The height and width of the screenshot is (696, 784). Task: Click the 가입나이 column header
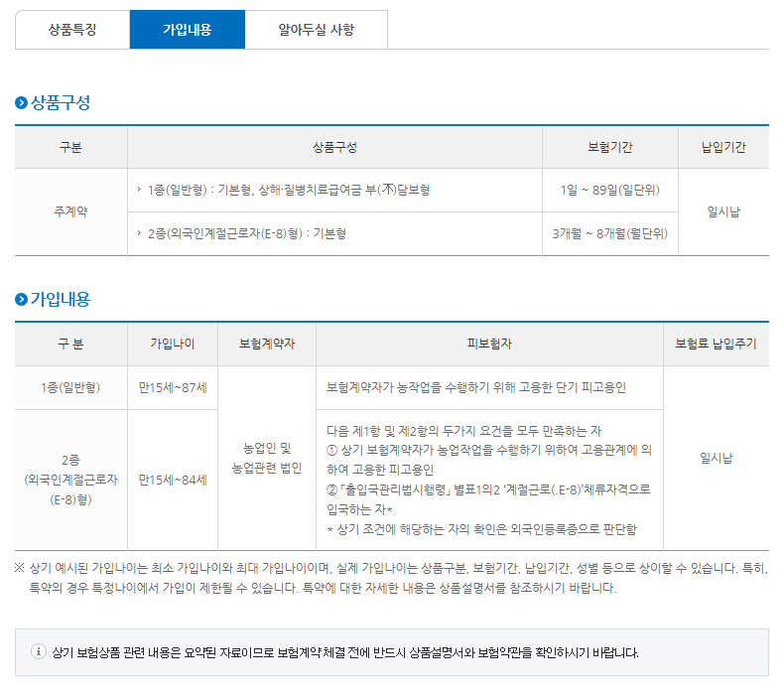[x=173, y=344]
